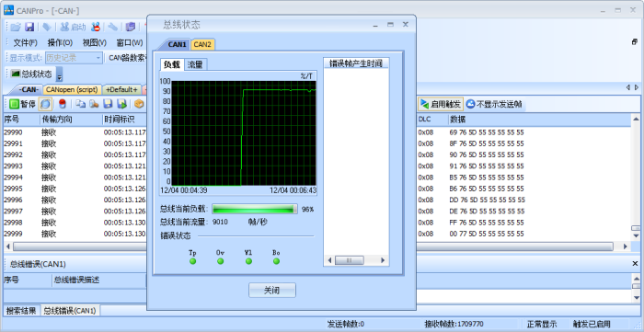The image size is (644, 332).
Task: Click the 传输方向 column header
Action: [x=71, y=120]
